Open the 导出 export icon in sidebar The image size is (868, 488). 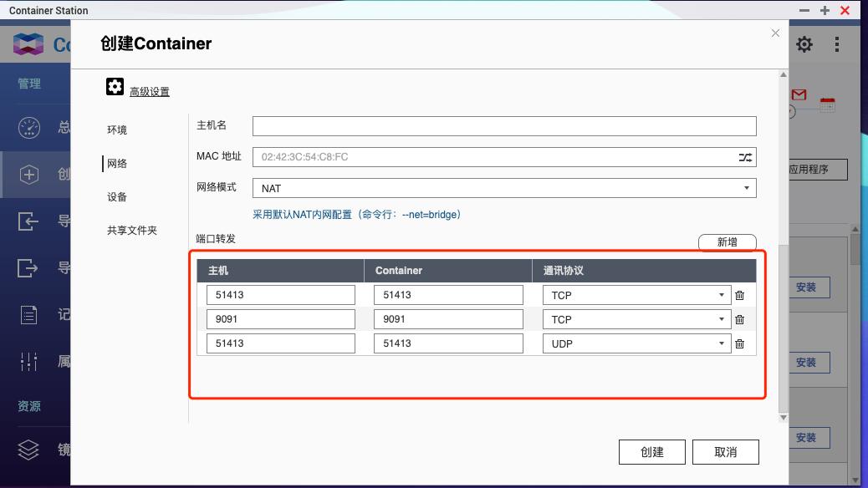(28, 267)
